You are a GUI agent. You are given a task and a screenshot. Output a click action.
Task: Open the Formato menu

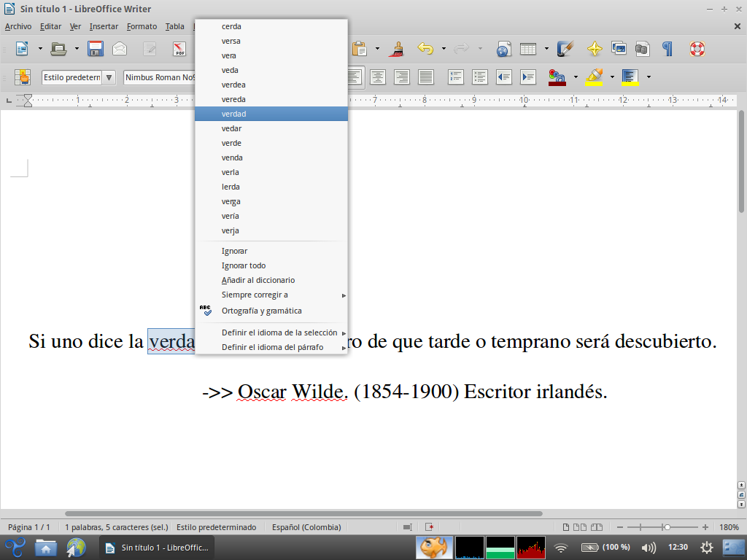pos(142,27)
